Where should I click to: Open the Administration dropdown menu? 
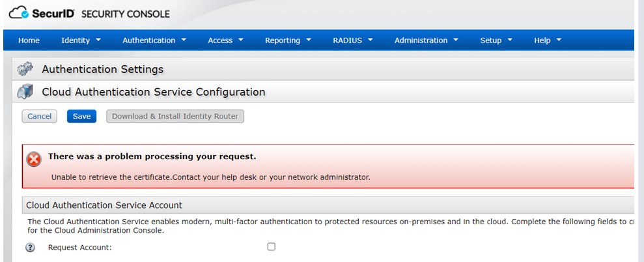[426, 40]
